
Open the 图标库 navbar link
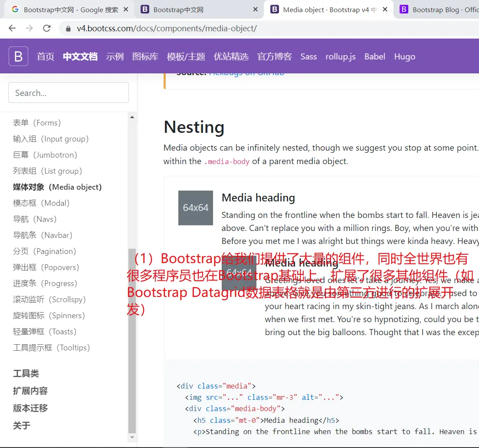click(x=145, y=56)
